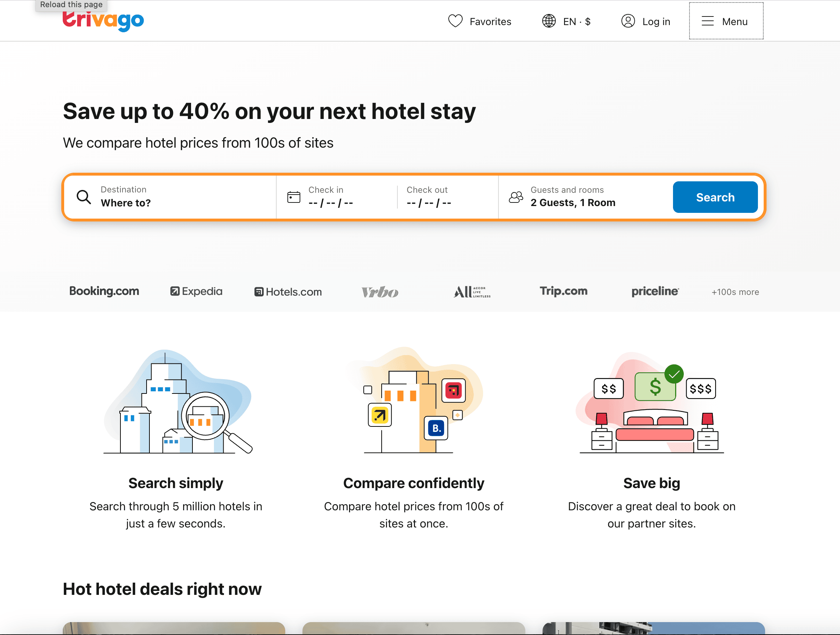
Task: Click the calendar icon beside Check in
Action: [293, 197]
